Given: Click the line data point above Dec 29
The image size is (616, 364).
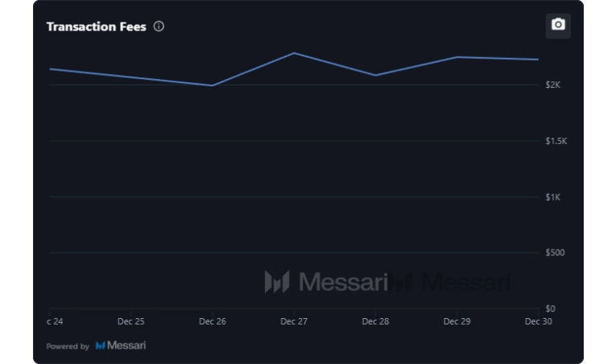Looking at the screenshot, I should pos(457,57).
